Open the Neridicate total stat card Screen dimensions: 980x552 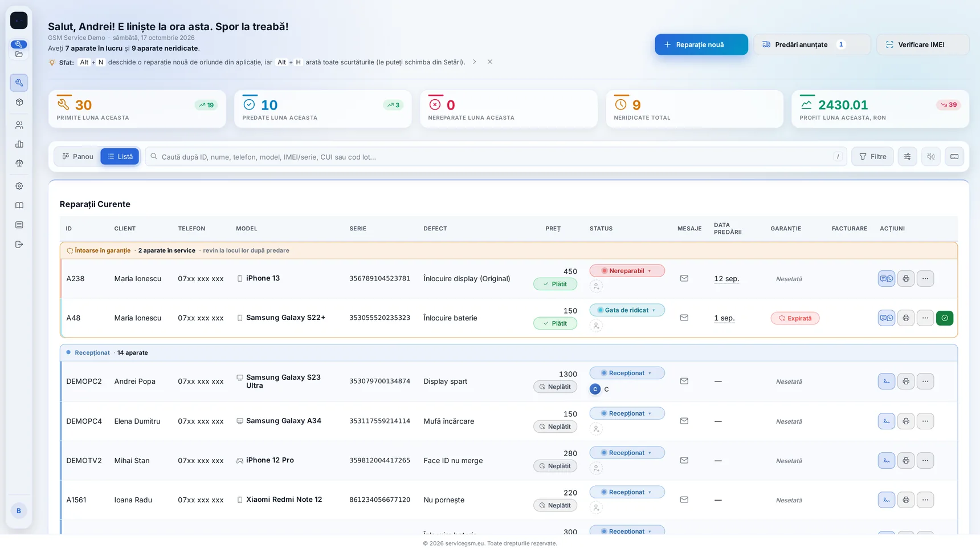point(694,108)
